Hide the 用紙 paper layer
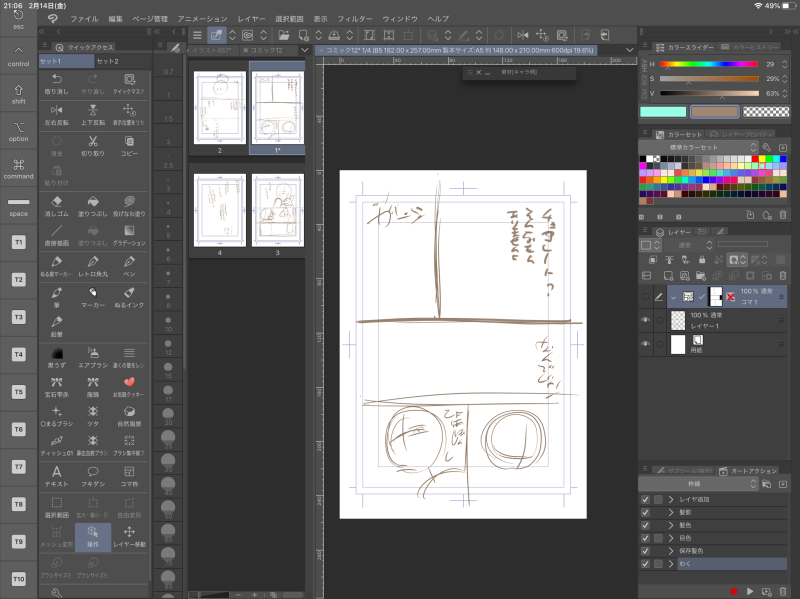This screenshot has height=599, width=800. [645, 344]
